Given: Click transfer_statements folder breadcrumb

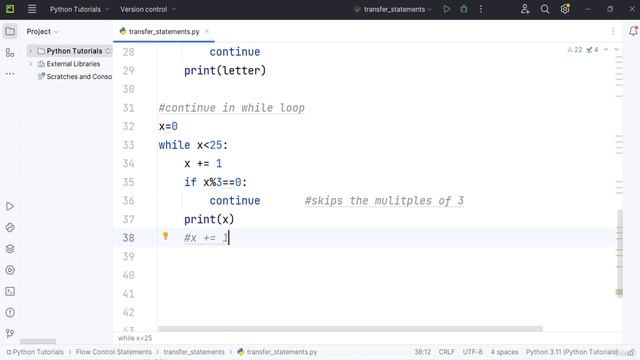Looking at the screenshot, I should (x=194, y=352).
